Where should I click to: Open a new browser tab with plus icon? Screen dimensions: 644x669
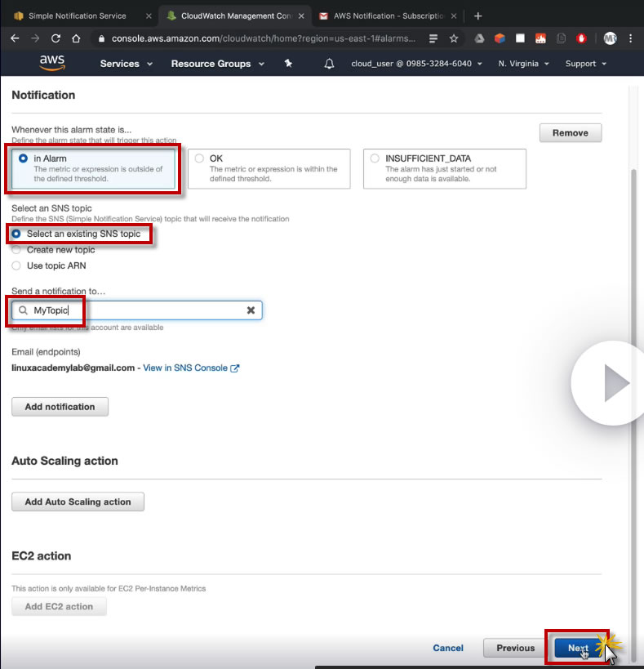(x=477, y=16)
